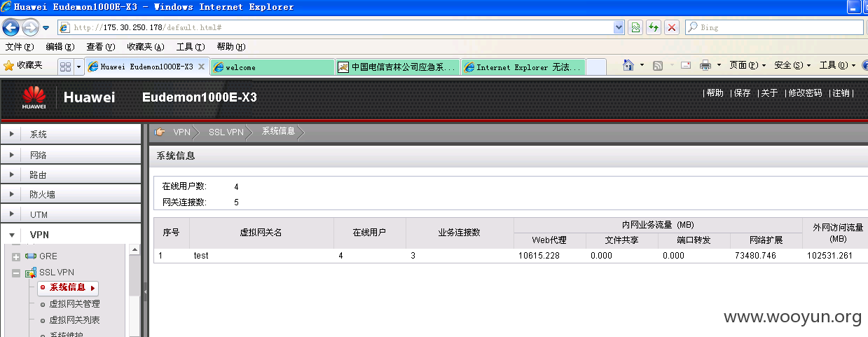This screenshot has height=337, width=868.
Task: Refresh the page with the green arrows icon
Action: click(x=654, y=27)
